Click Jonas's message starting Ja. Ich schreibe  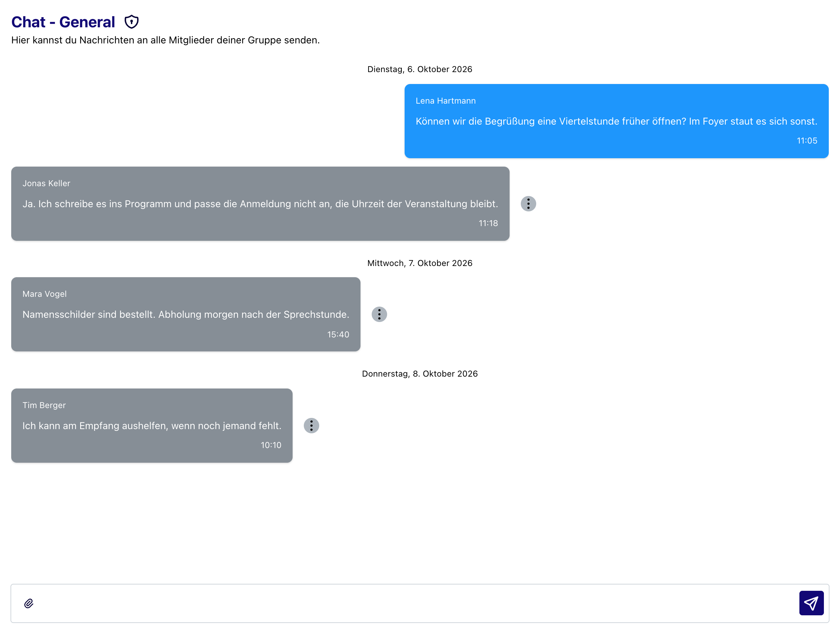[260, 204]
